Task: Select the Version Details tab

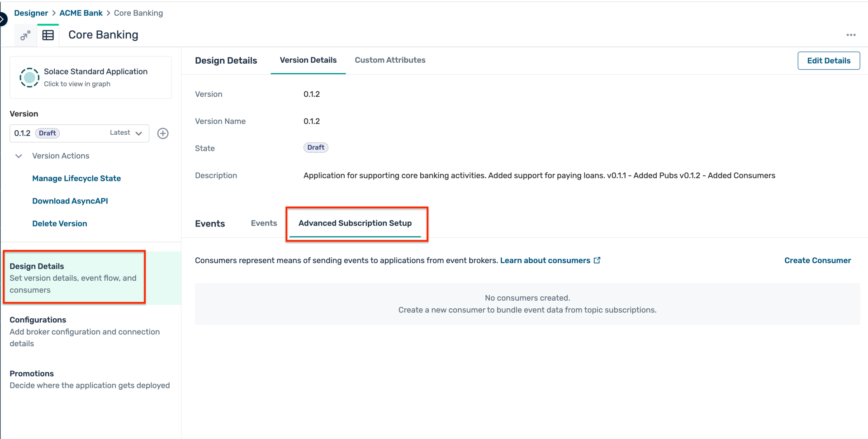Action: click(308, 60)
